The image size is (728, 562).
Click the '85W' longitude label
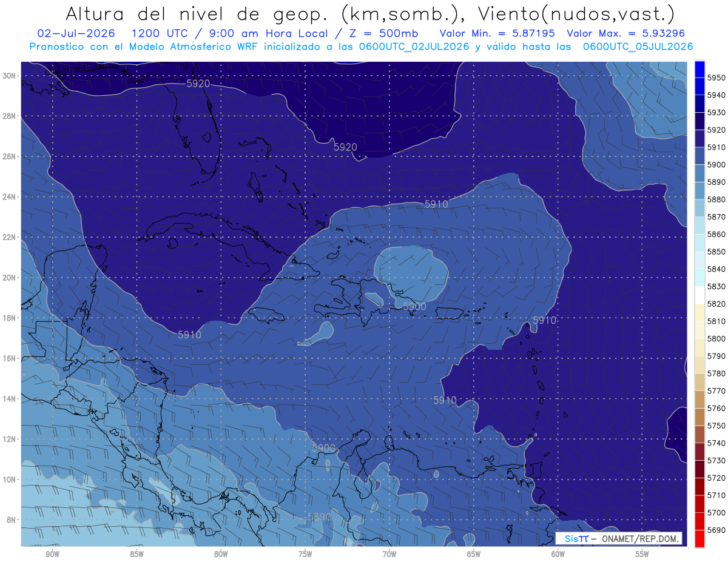[x=136, y=554]
